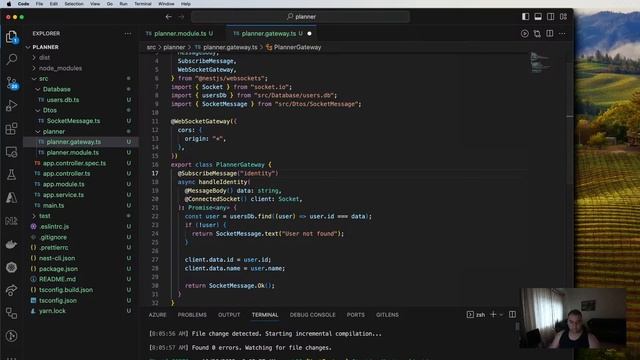Expand the node_modules folder
This screenshot has width=640, height=360.
(x=60, y=68)
